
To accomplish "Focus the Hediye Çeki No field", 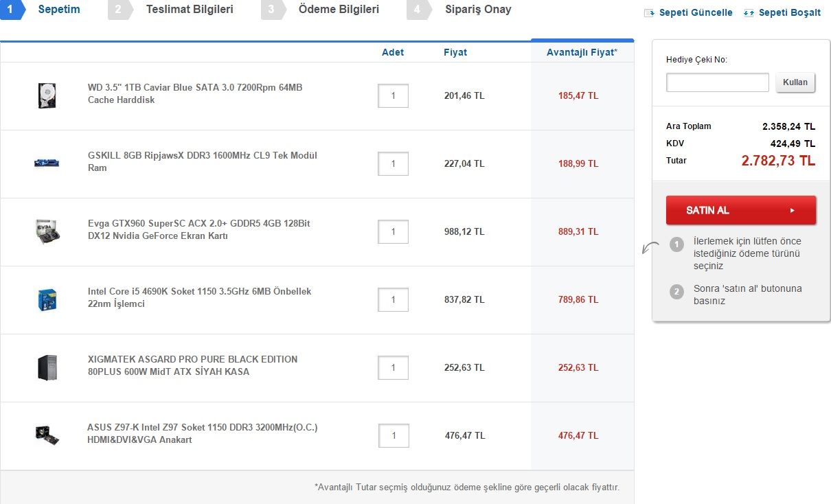I will coord(717,82).
